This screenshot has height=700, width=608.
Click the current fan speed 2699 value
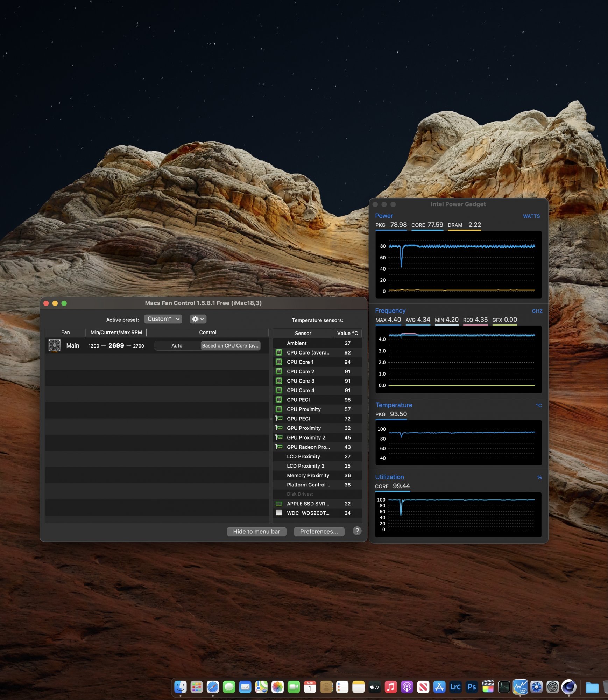coord(116,345)
